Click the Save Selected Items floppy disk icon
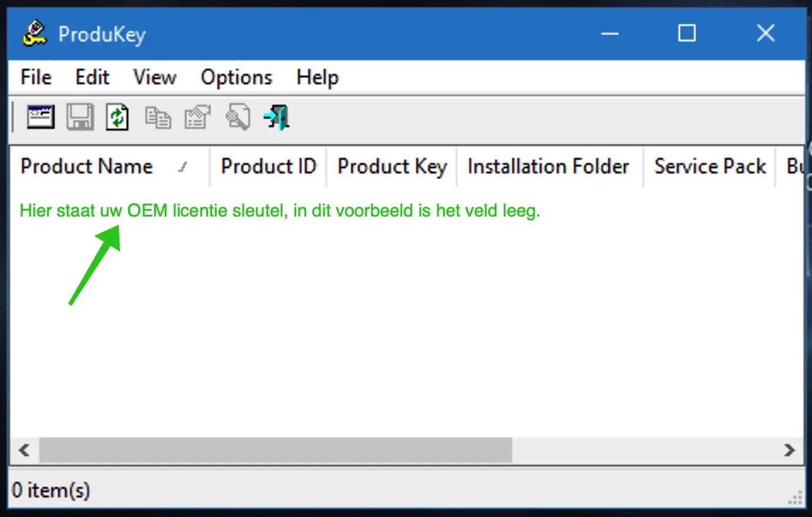812x517 pixels. [81, 117]
